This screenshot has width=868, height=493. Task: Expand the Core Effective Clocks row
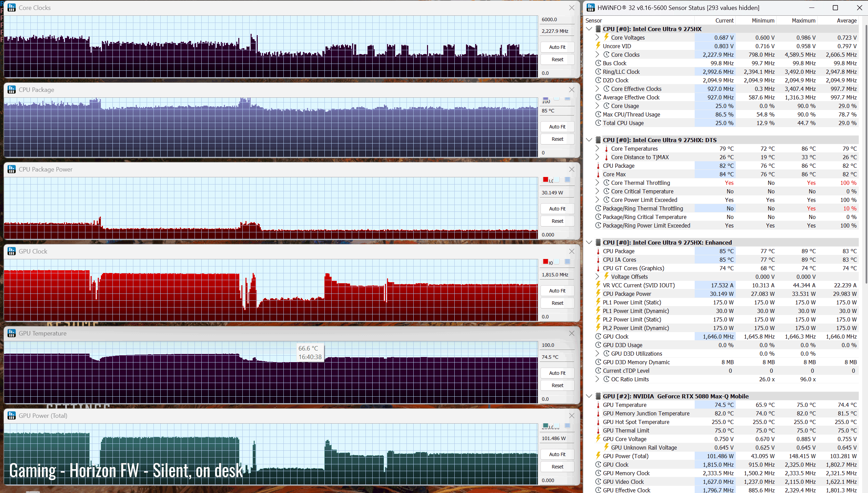[597, 88]
